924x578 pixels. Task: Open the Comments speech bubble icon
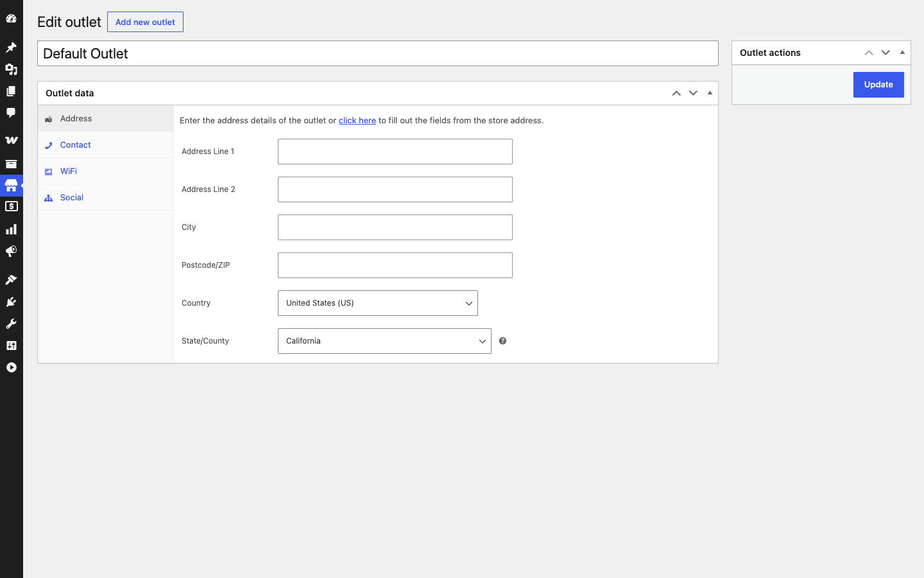pyautogui.click(x=11, y=113)
